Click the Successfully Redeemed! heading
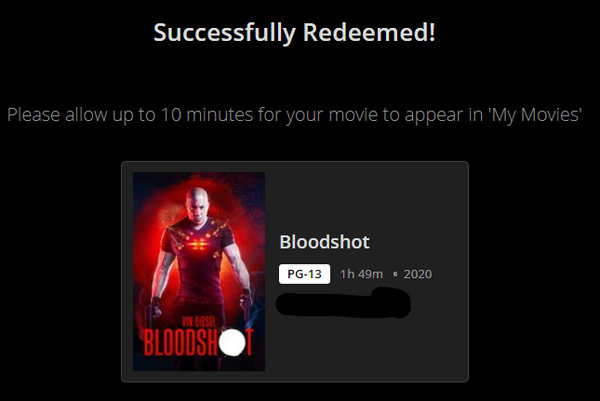This screenshot has width=600, height=401. click(x=294, y=33)
